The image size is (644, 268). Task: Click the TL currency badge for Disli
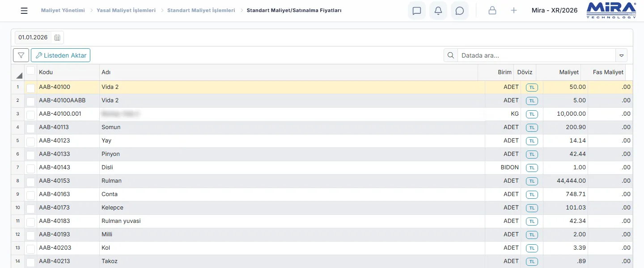pos(532,168)
